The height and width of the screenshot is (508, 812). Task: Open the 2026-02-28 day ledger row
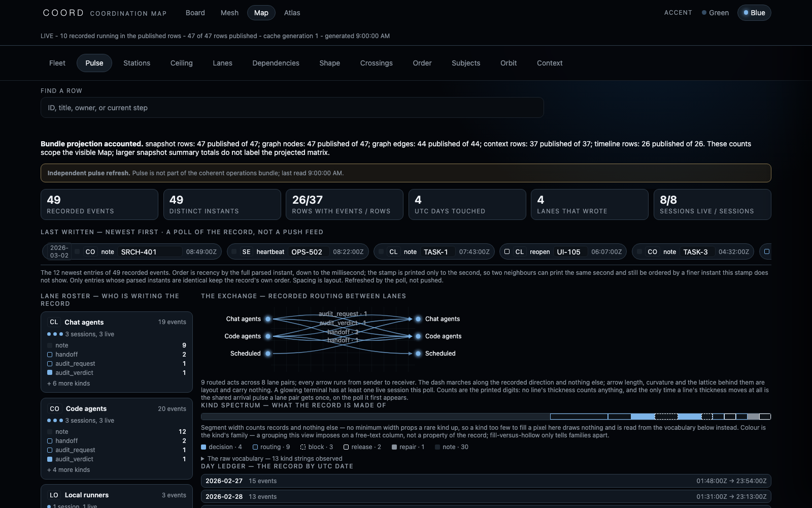tap(486, 497)
